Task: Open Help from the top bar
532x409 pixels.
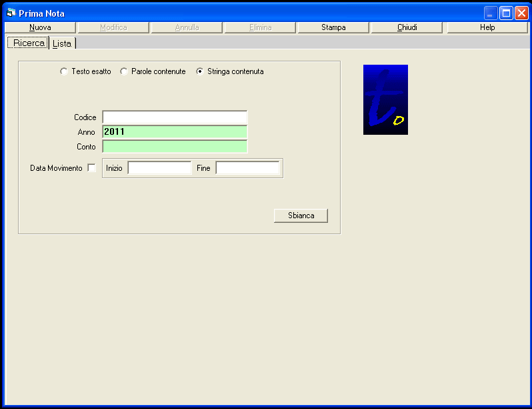Action: [x=487, y=27]
